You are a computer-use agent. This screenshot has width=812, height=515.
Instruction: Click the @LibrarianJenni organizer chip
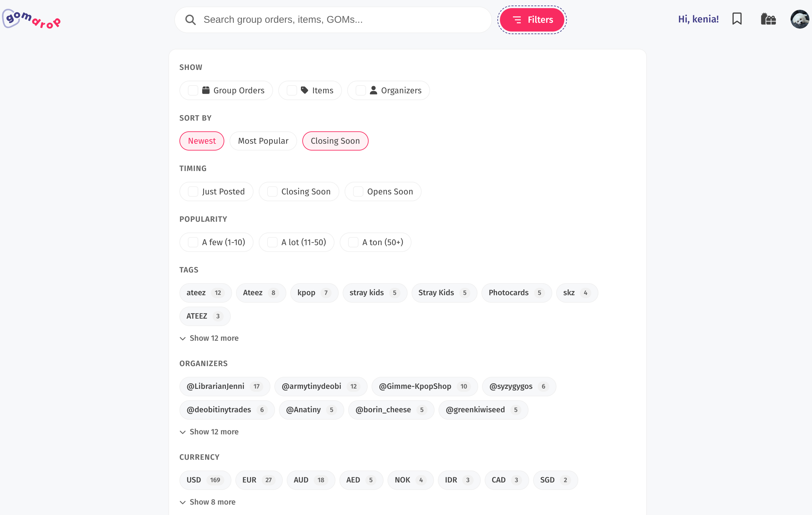tap(224, 386)
